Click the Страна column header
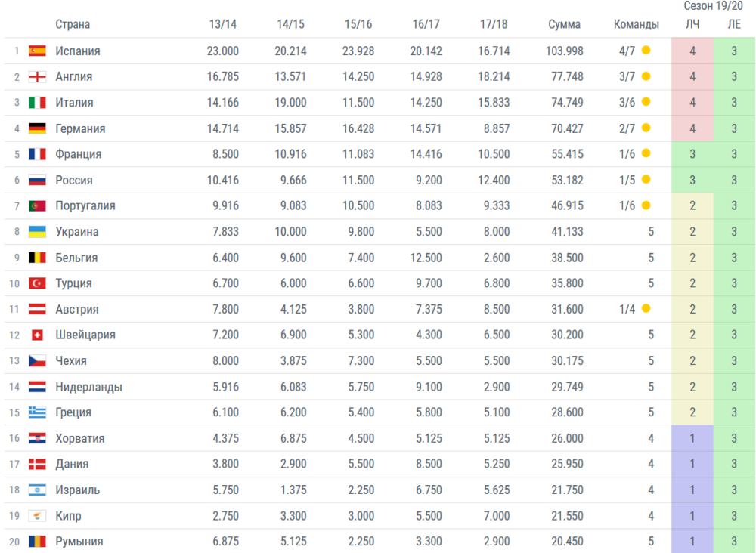Screen dimensions: 756x553 [73, 24]
